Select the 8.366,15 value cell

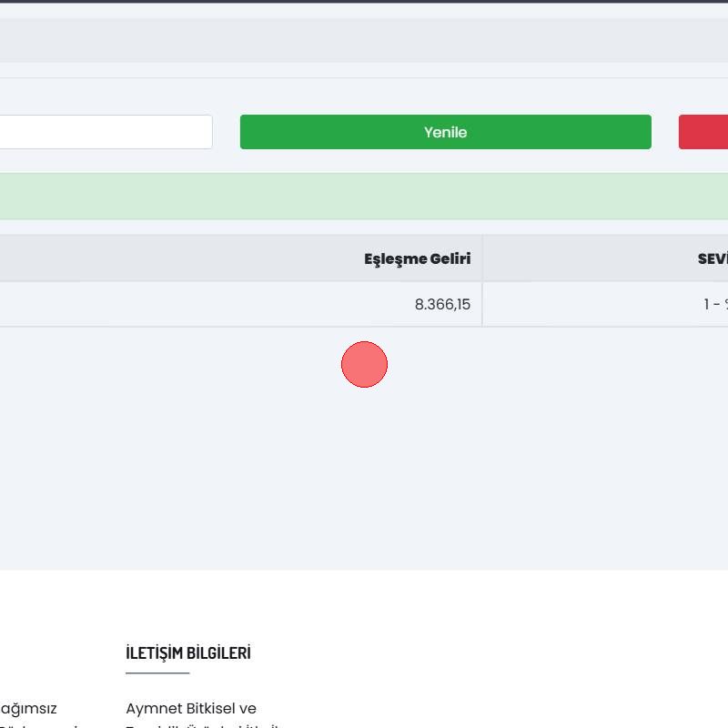point(442,304)
